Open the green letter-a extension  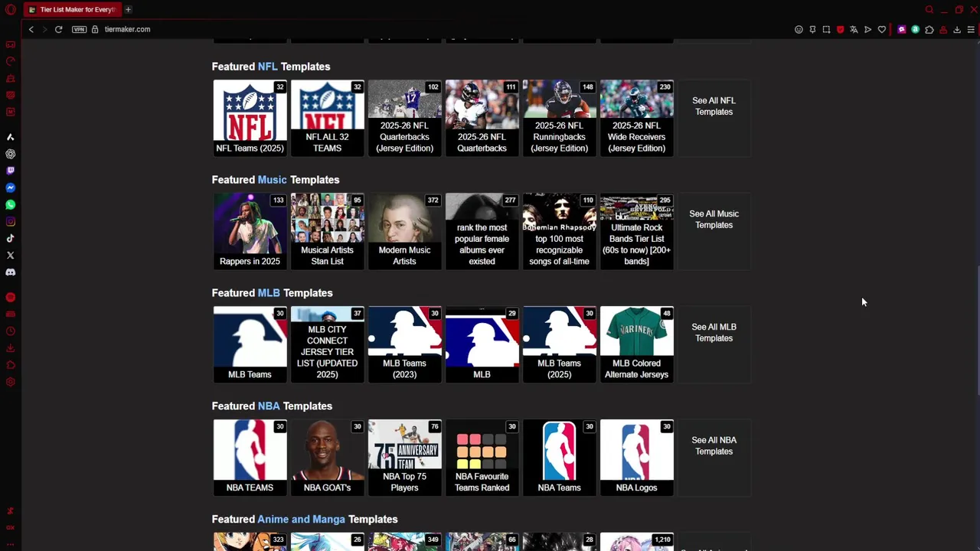click(916, 30)
